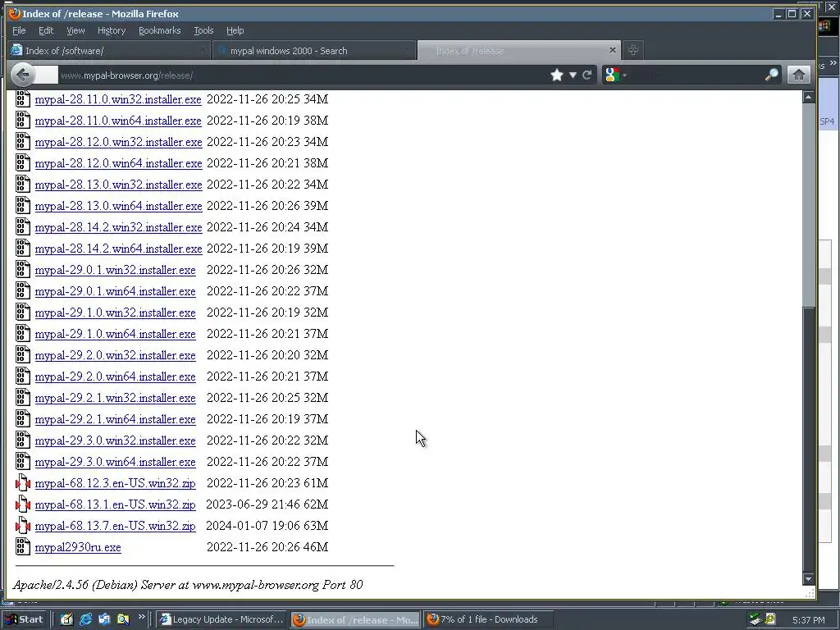The width and height of the screenshot is (840, 630).
Task: Click the 5:37 PM system clock
Action: pos(808,620)
